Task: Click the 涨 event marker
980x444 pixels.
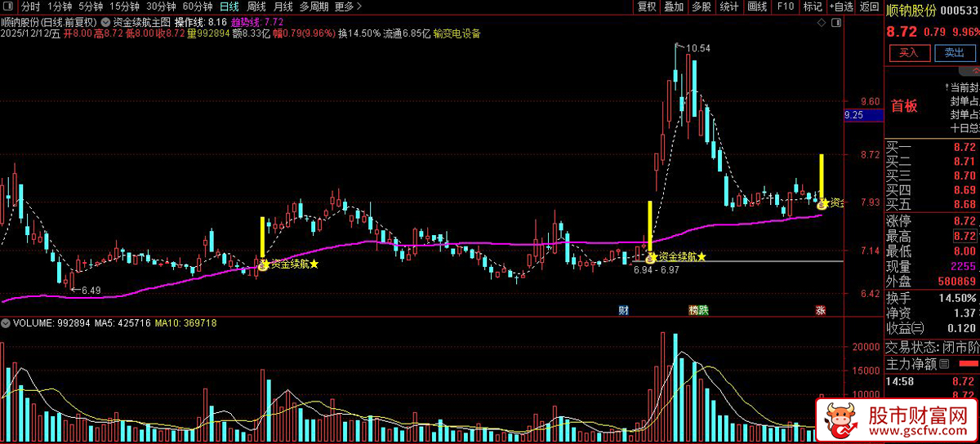Action: tap(820, 310)
